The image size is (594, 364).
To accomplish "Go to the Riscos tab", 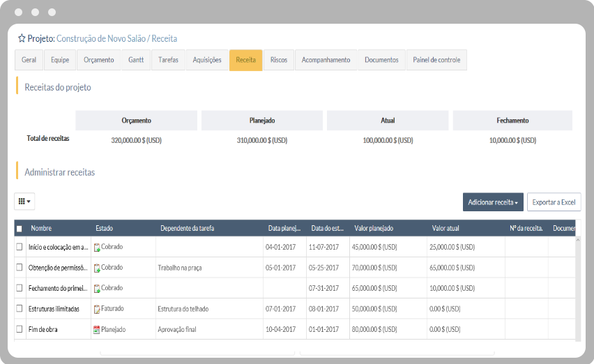I will coord(278,60).
